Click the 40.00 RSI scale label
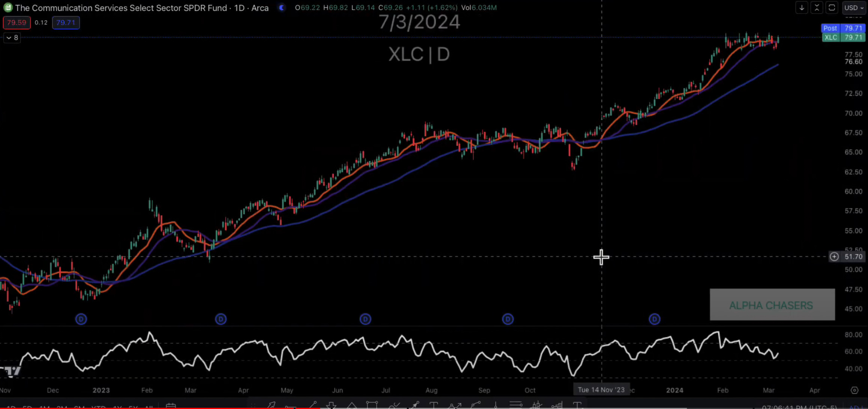The height and width of the screenshot is (409, 868). pyautogui.click(x=853, y=369)
